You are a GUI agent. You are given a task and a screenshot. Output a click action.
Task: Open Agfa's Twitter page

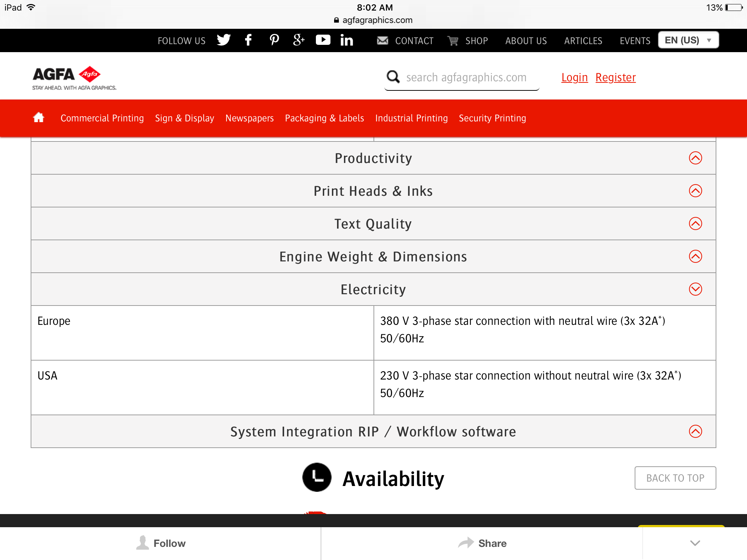(224, 40)
